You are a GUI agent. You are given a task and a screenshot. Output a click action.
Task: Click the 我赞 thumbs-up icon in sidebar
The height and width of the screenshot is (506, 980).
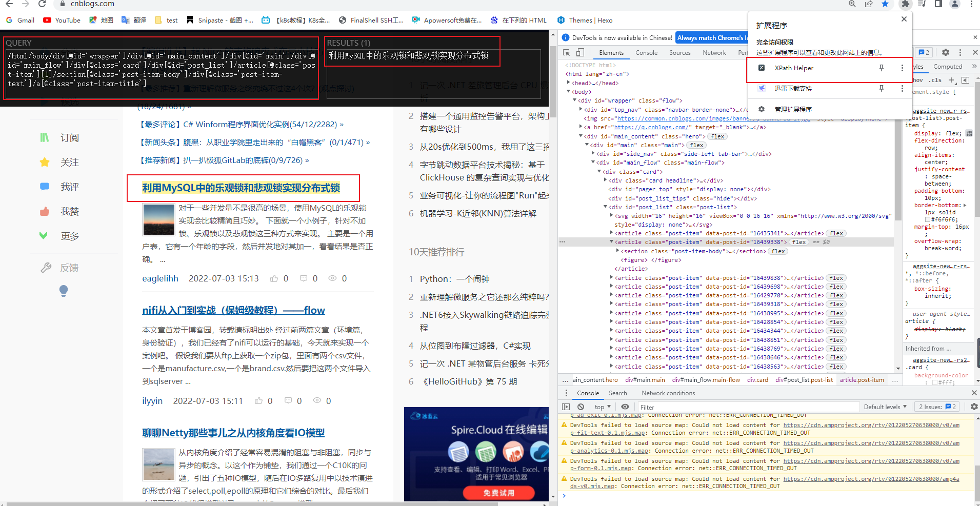click(x=45, y=211)
